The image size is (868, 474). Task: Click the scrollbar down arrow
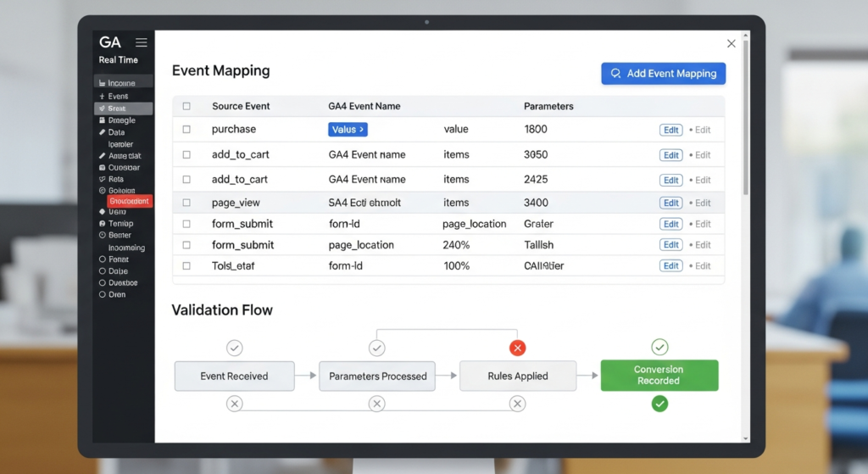point(746,438)
